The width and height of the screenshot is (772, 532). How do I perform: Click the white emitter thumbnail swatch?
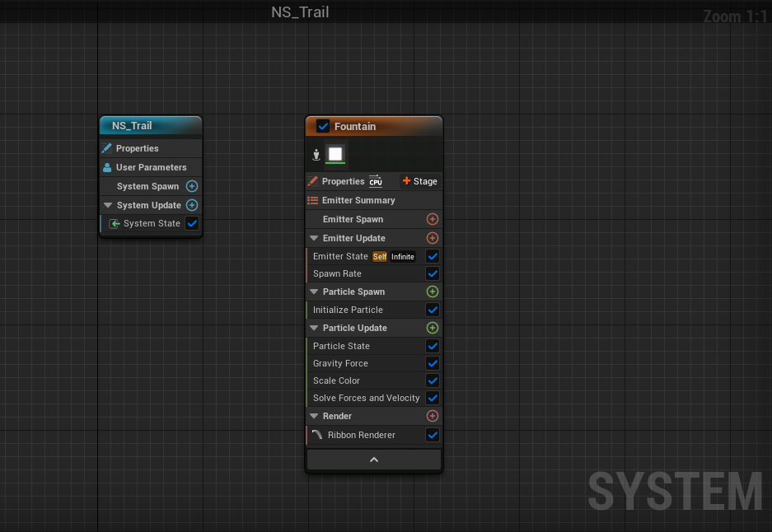tap(335, 154)
